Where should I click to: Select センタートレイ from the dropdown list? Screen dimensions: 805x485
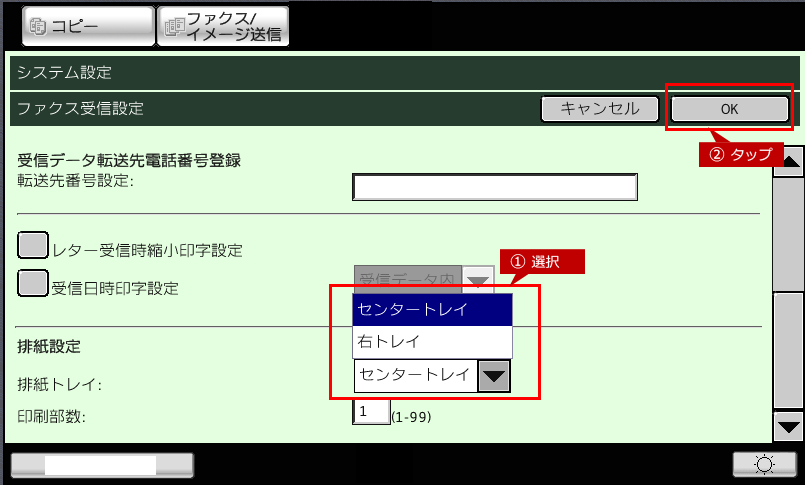point(432,310)
